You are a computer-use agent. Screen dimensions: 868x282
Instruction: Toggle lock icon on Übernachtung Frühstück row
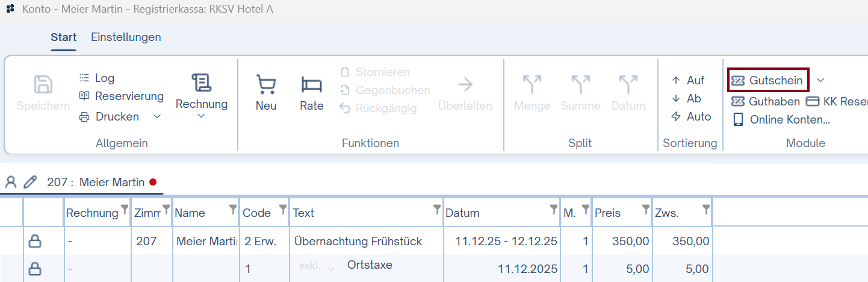(x=36, y=242)
